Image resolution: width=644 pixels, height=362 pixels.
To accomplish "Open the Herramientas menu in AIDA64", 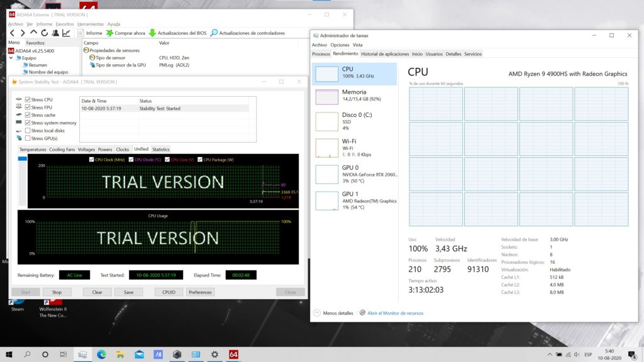I will click(x=91, y=24).
